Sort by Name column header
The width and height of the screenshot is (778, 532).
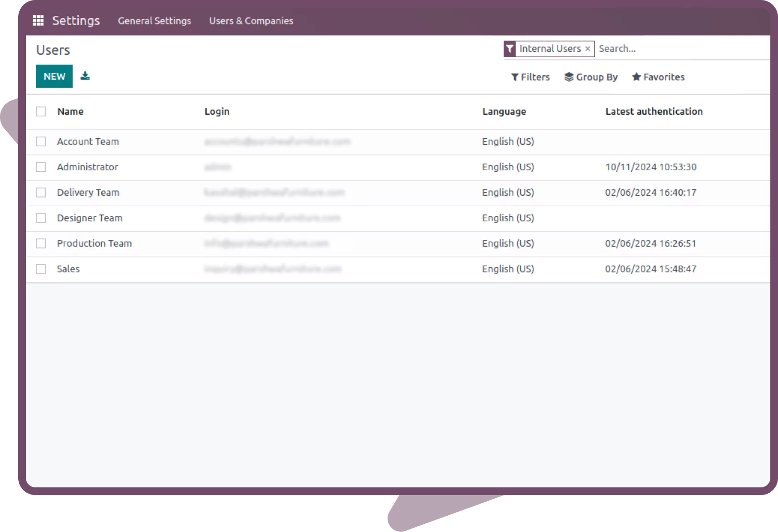pyautogui.click(x=71, y=111)
